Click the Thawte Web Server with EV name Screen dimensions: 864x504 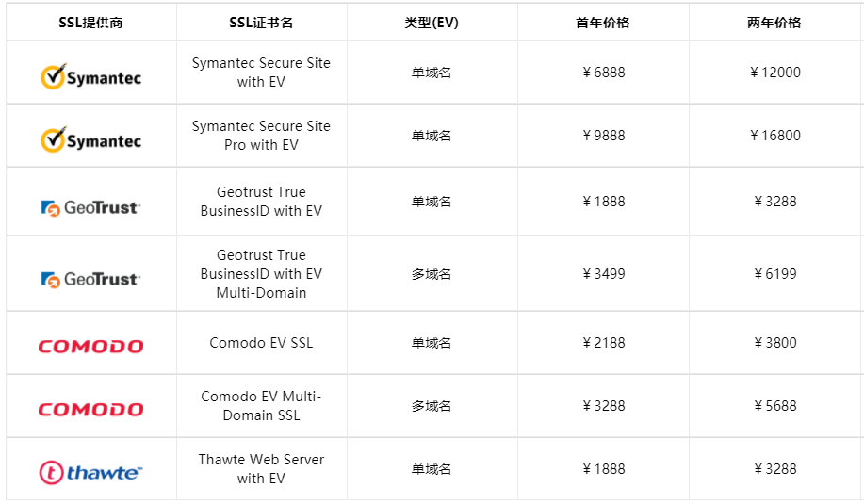[x=261, y=469]
